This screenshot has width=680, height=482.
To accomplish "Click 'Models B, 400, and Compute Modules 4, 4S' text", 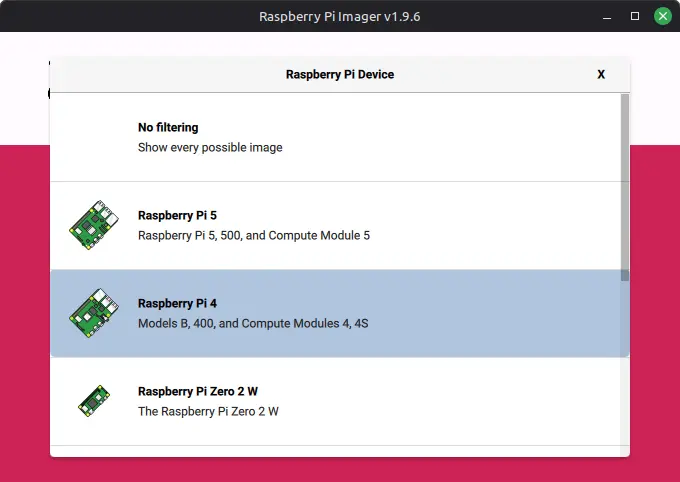I will click(253, 324).
